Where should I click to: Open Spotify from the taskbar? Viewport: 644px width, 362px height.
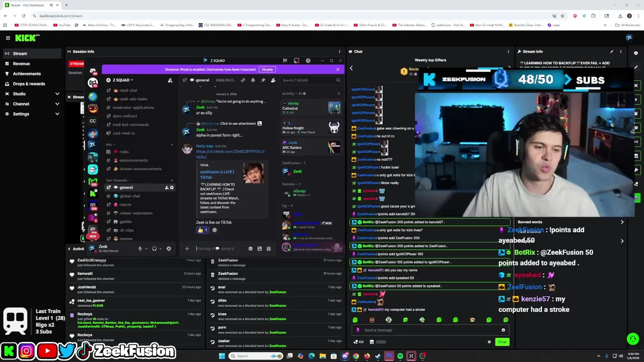click(x=400, y=356)
